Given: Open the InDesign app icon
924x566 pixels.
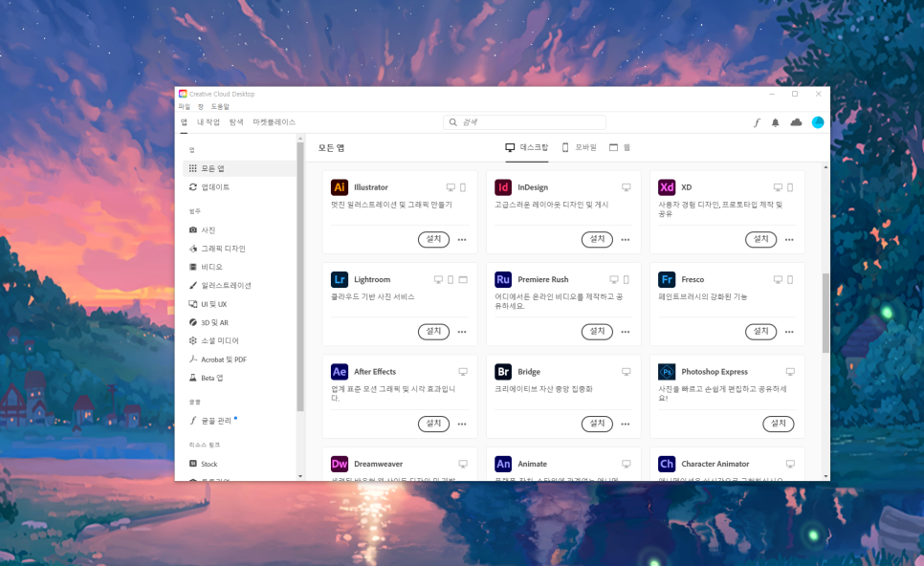Looking at the screenshot, I should coord(503,187).
